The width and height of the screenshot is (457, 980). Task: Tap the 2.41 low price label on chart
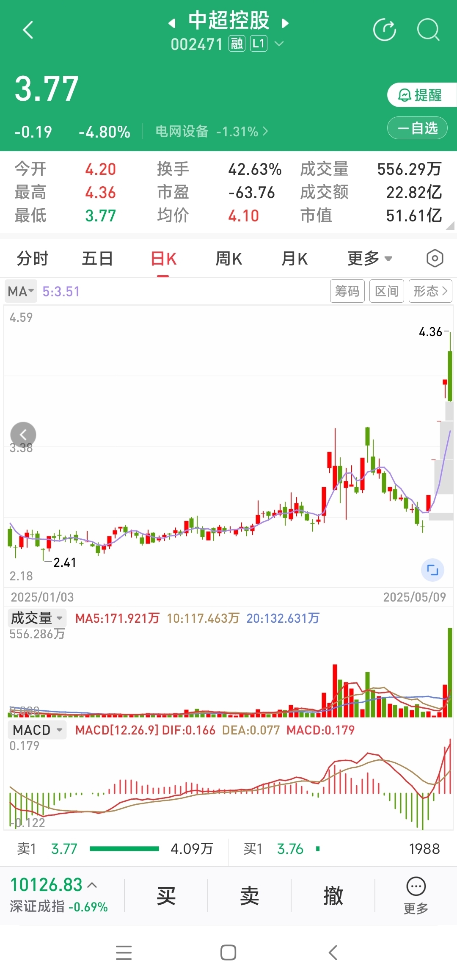(65, 562)
